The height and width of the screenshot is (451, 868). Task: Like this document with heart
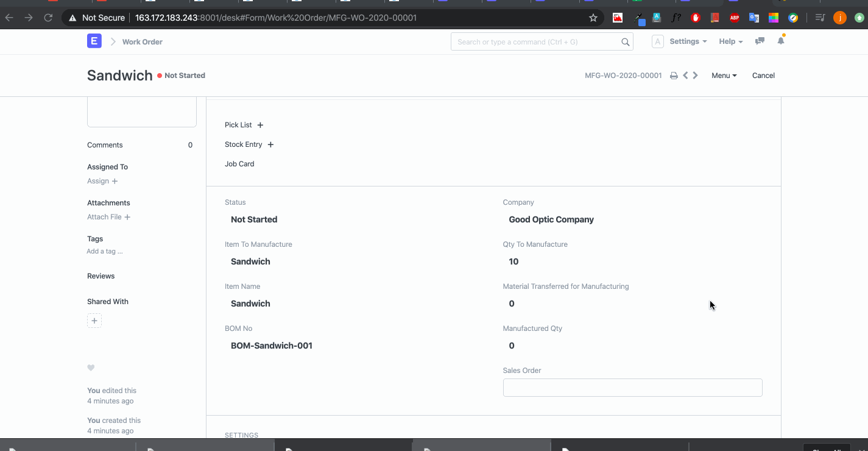91,368
